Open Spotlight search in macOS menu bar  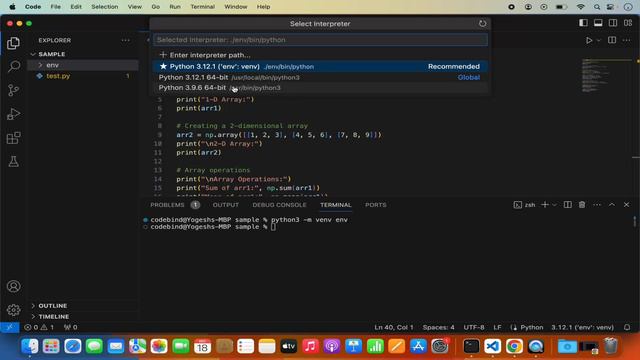click(597, 7)
